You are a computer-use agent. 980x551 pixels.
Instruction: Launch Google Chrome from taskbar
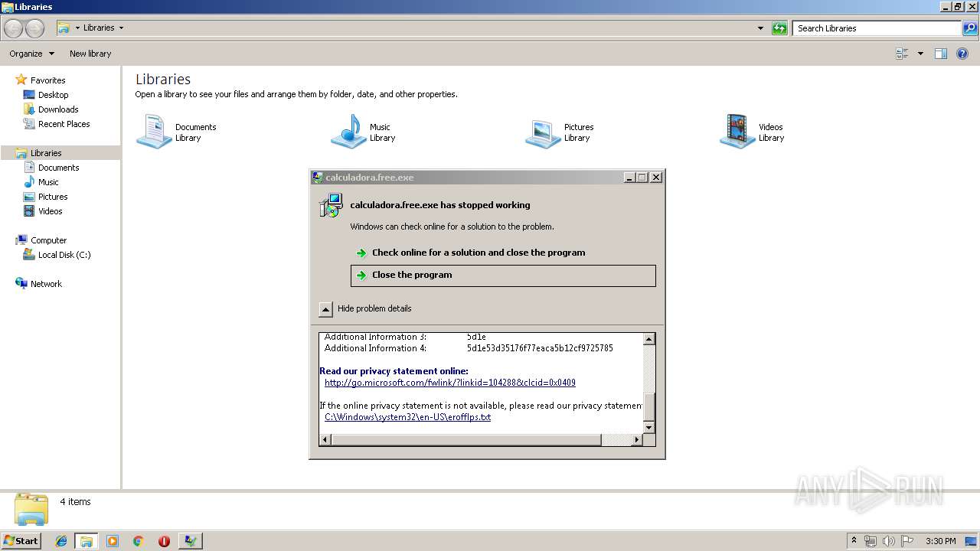(138, 541)
